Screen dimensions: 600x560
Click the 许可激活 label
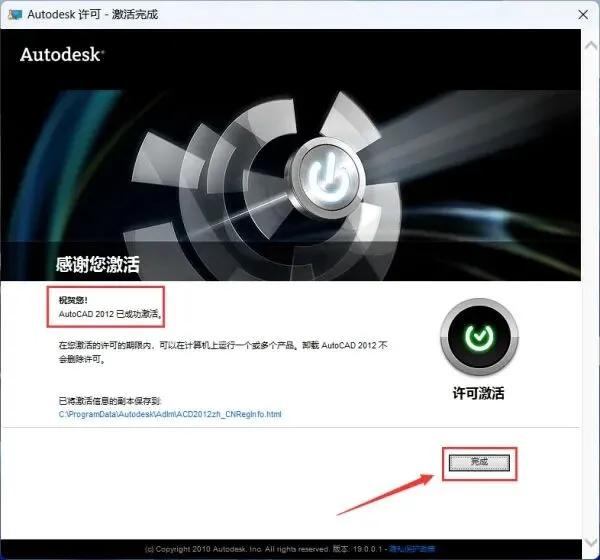[x=479, y=393]
